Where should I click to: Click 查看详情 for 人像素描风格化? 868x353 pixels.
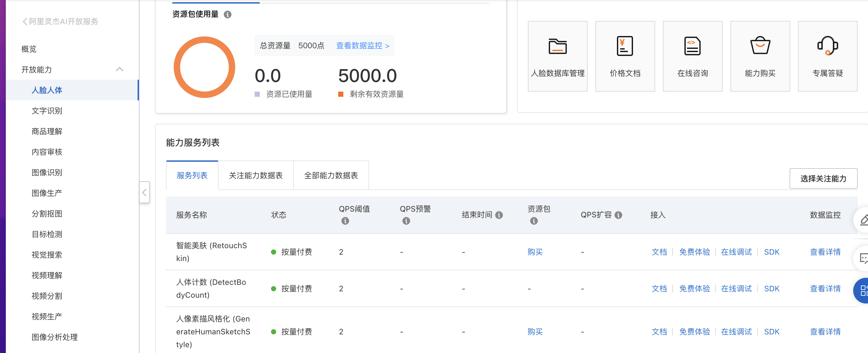point(825,331)
